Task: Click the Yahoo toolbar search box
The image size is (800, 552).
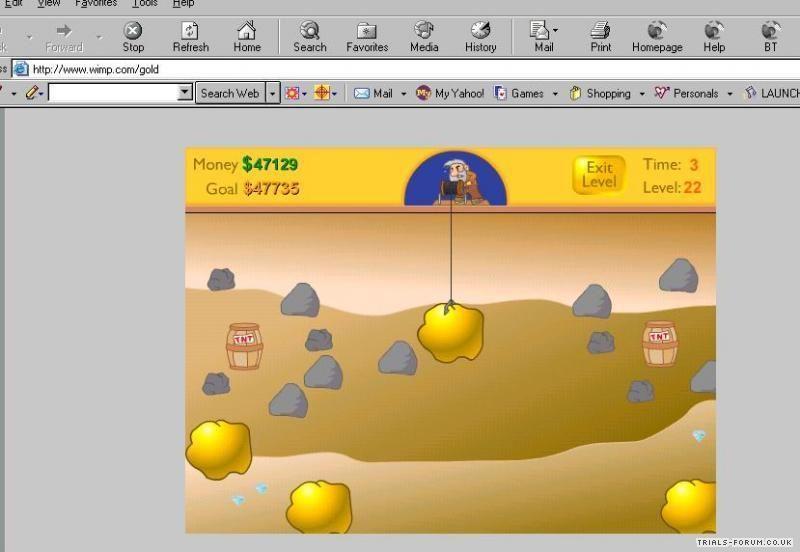Action: point(113,93)
